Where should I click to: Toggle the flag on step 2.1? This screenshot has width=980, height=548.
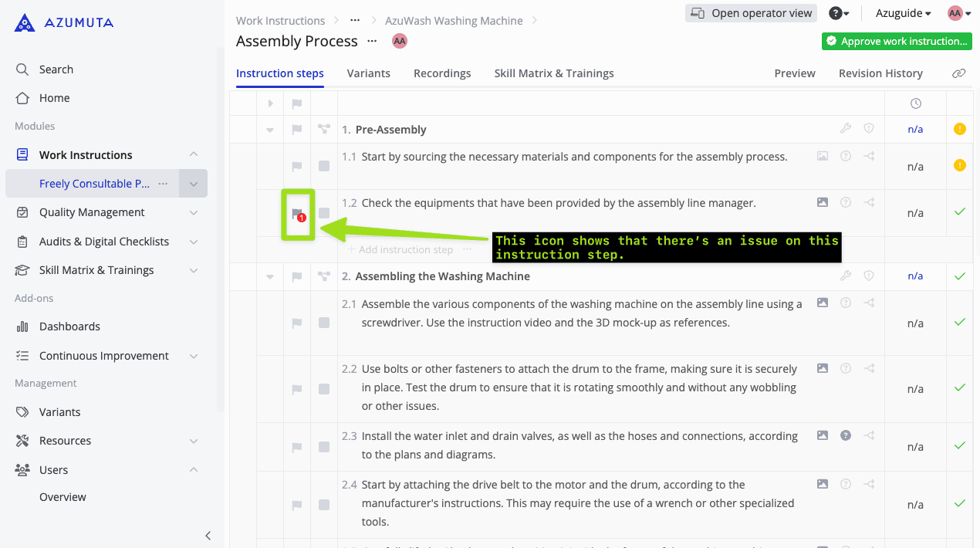pyautogui.click(x=296, y=323)
